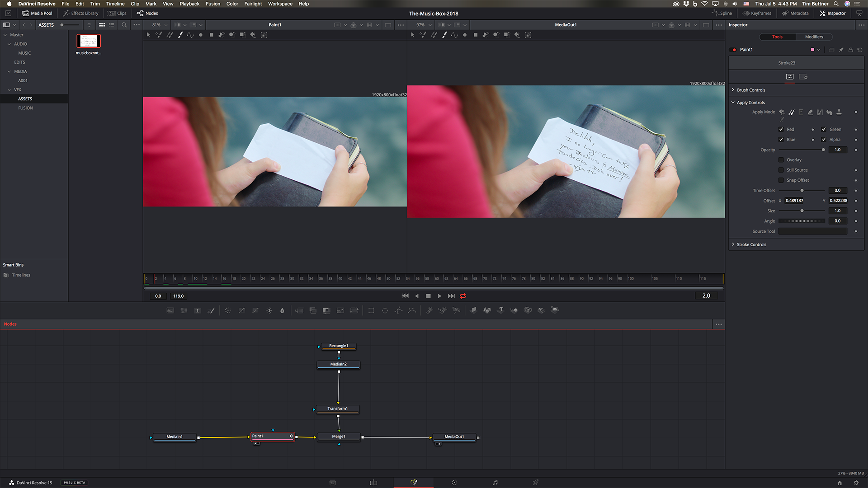Open the Fairlight page music note icon
The image size is (868, 488).
click(x=495, y=483)
